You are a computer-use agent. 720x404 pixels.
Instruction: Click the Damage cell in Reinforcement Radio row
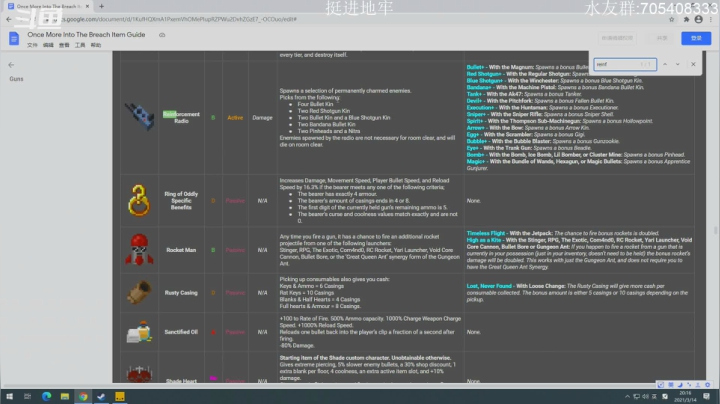coord(262,118)
